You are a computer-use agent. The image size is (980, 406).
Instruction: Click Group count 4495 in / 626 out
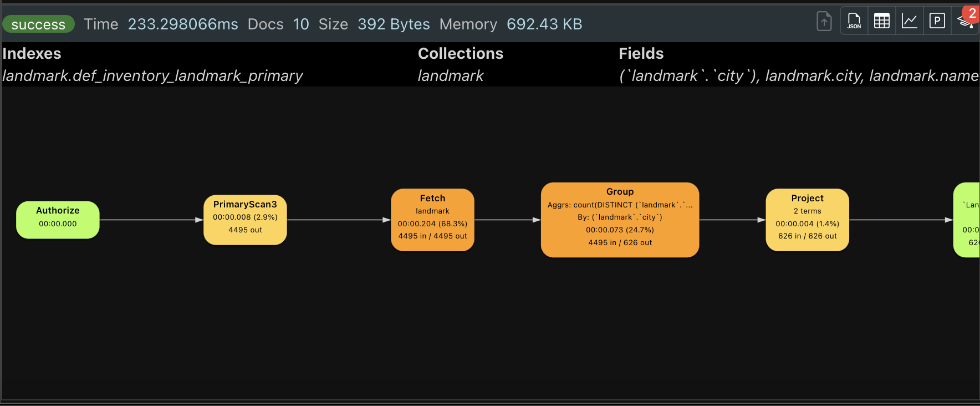point(620,242)
